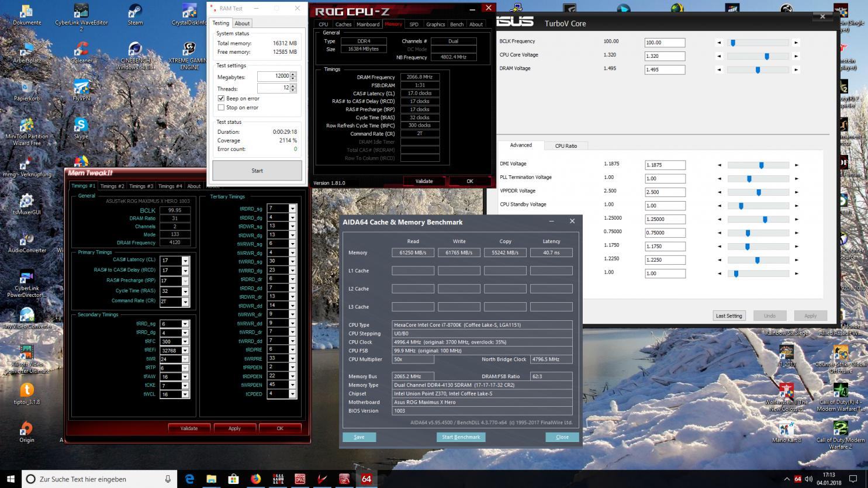The width and height of the screenshot is (868, 488).
Task: Open MiniTool Partition Wizard Free icon
Action: click(27, 131)
